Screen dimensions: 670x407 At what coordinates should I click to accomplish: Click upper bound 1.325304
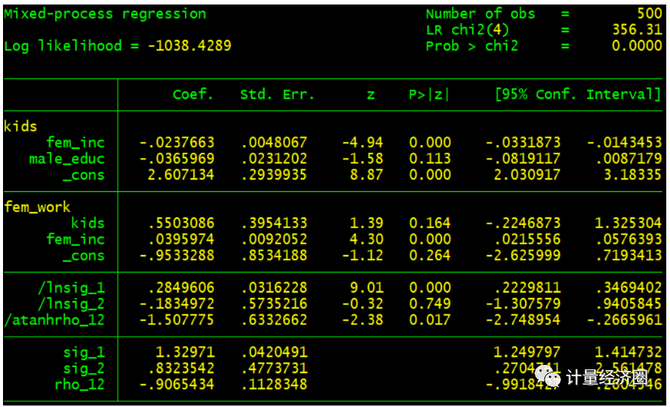[628, 223]
